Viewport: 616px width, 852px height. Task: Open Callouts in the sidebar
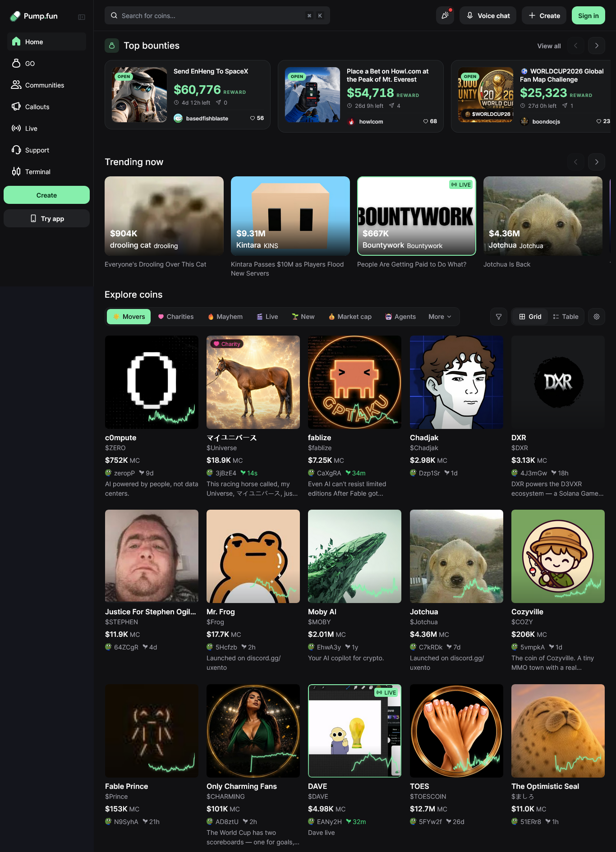click(x=46, y=106)
